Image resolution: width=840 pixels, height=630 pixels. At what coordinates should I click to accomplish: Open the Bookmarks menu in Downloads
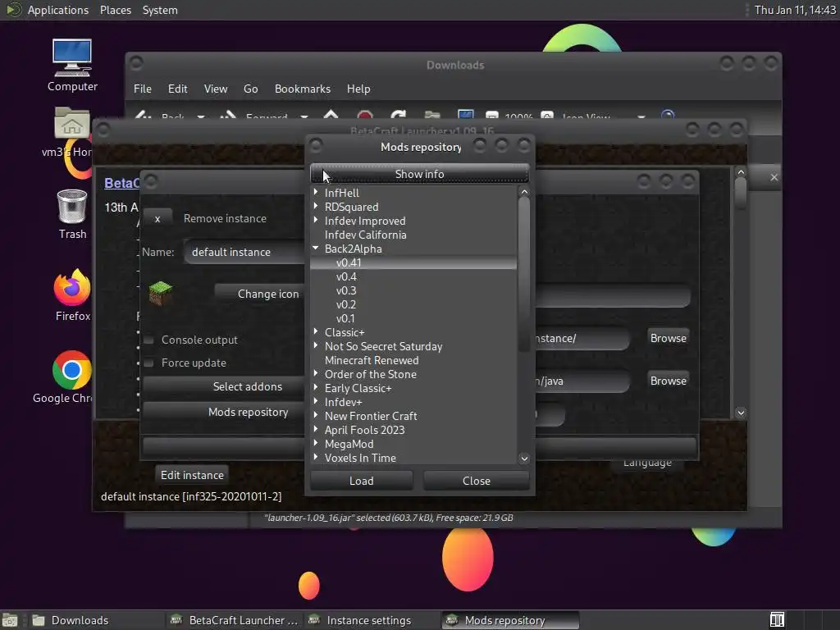[303, 89]
